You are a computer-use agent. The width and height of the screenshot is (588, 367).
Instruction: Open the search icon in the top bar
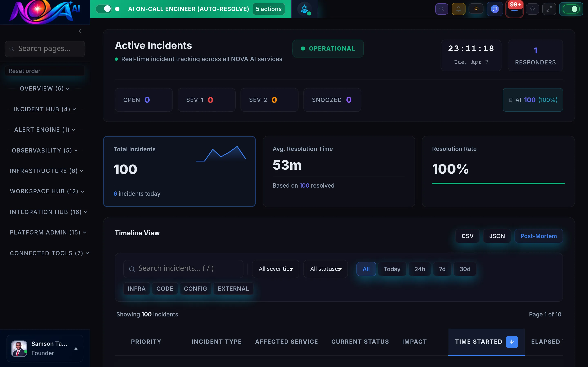(442, 9)
